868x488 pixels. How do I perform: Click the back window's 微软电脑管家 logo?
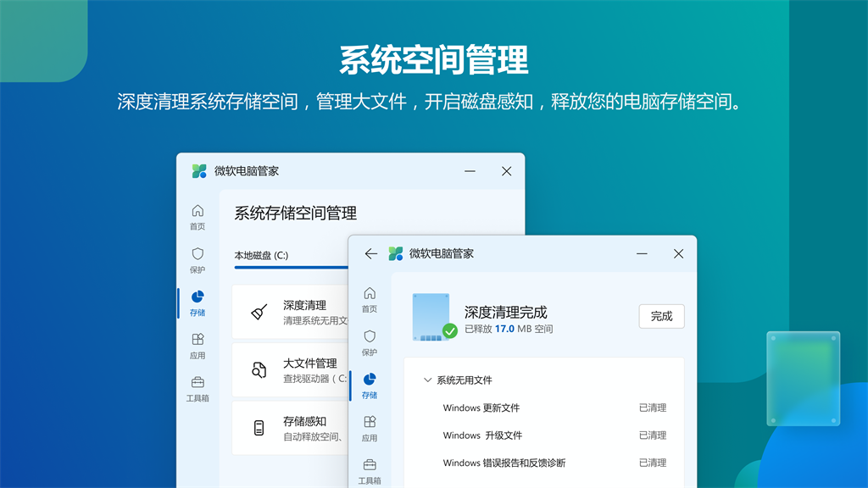pos(199,171)
